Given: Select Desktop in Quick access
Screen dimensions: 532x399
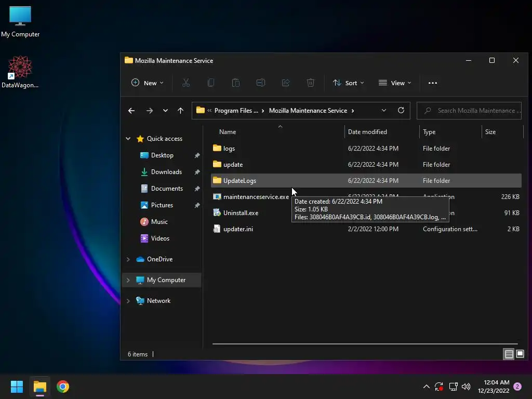Looking at the screenshot, I should [x=162, y=155].
